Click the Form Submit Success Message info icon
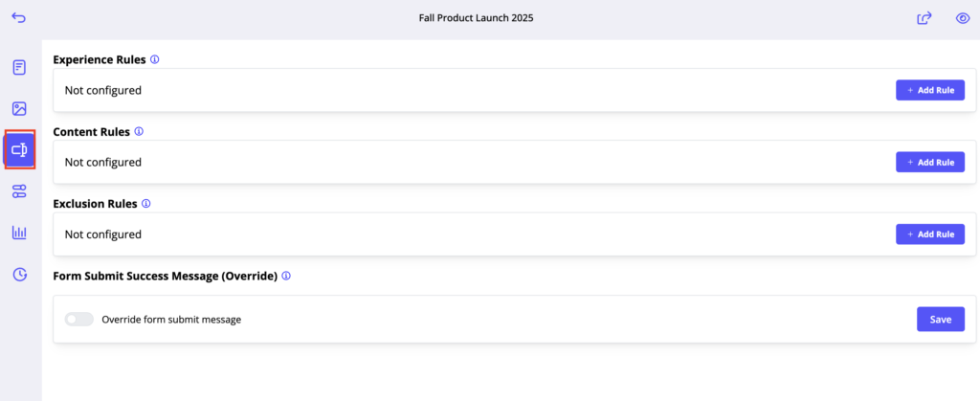The height and width of the screenshot is (401, 980). [286, 276]
